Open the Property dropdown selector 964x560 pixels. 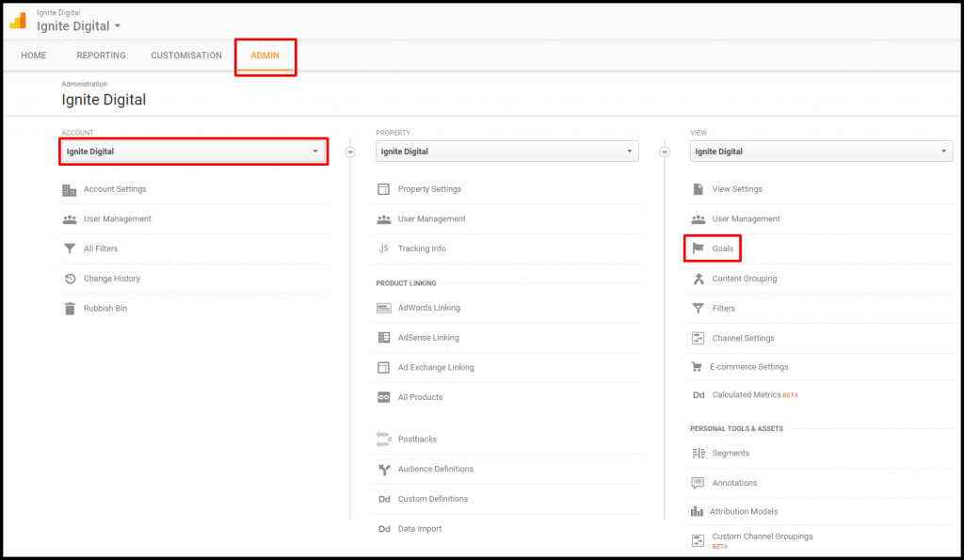click(x=506, y=152)
